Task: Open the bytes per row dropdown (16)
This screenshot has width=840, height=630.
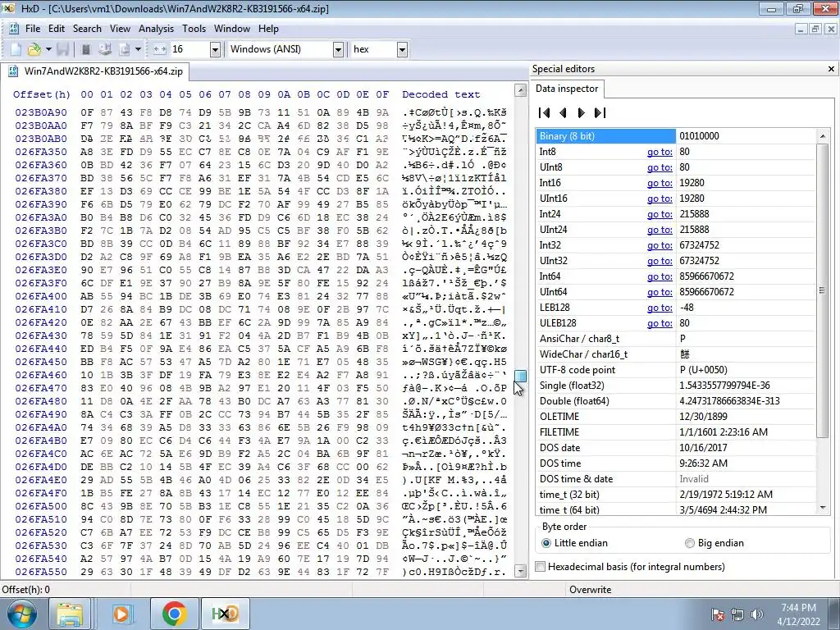Action: pos(215,50)
